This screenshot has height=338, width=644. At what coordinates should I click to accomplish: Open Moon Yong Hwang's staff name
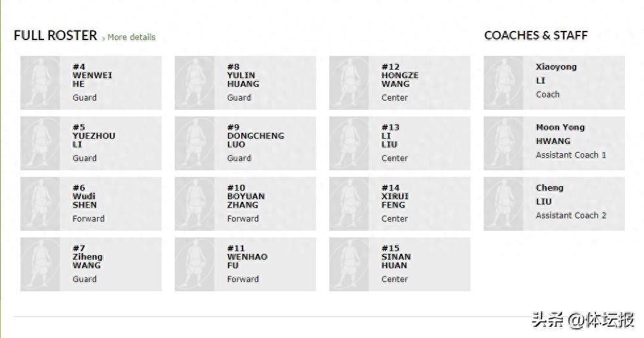[x=560, y=134]
